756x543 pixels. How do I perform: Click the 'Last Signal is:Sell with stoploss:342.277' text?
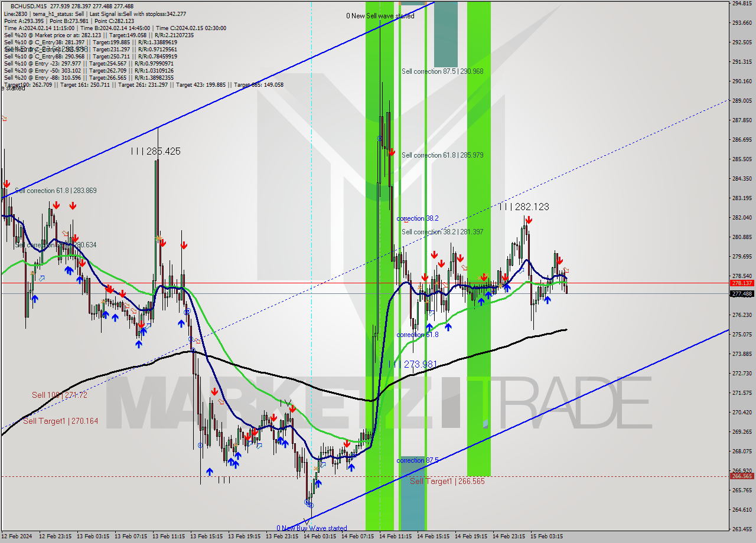[x=138, y=14]
